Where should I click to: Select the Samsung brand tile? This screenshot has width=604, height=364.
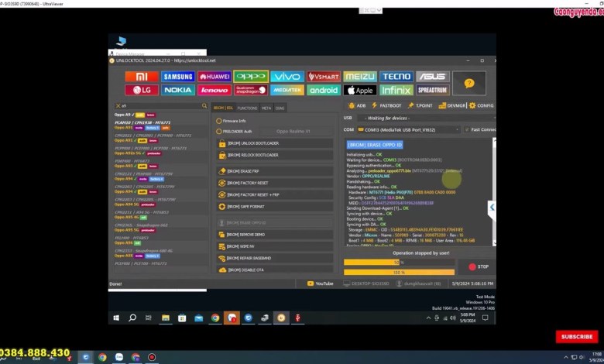click(177, 77)
